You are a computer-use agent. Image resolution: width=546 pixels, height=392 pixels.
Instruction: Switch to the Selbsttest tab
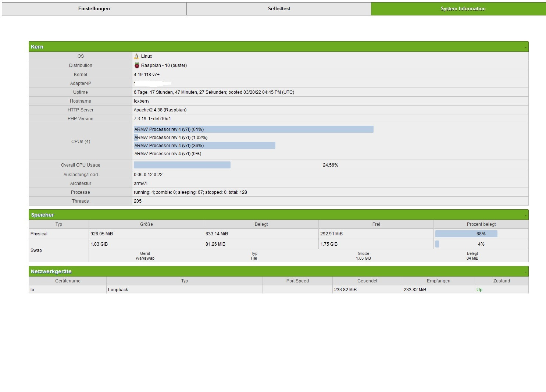(279, 9)
